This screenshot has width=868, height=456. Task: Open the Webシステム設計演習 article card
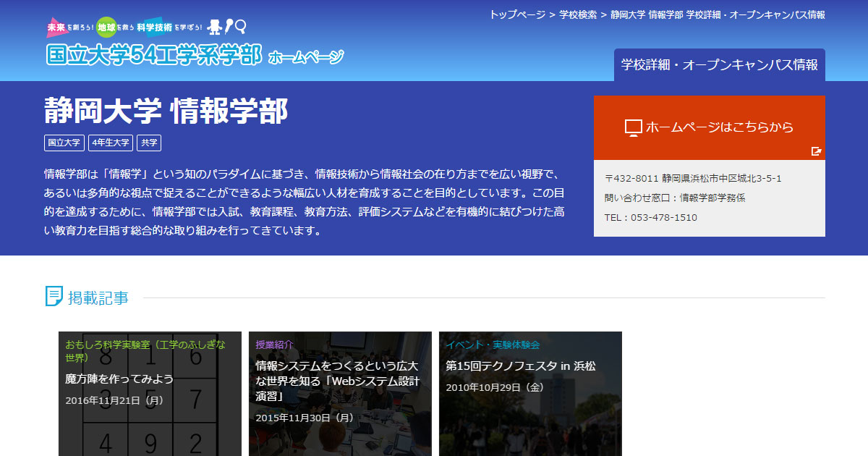click(340, 394)
